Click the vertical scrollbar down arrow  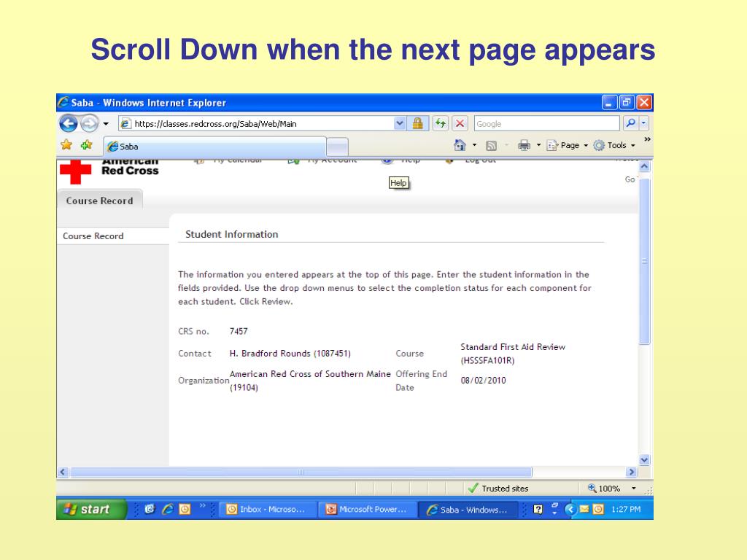(x=644, y=460)
